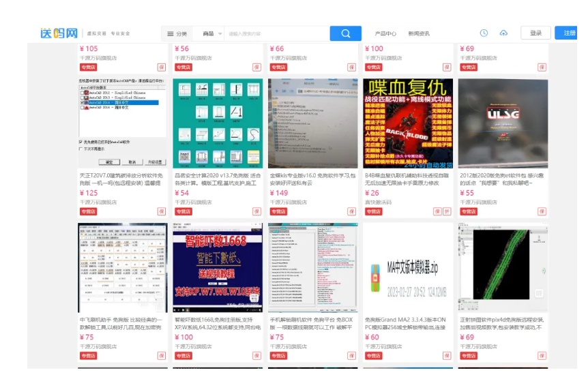Click 专营店 badge on the ¥105 item

(x=89, y=67)
